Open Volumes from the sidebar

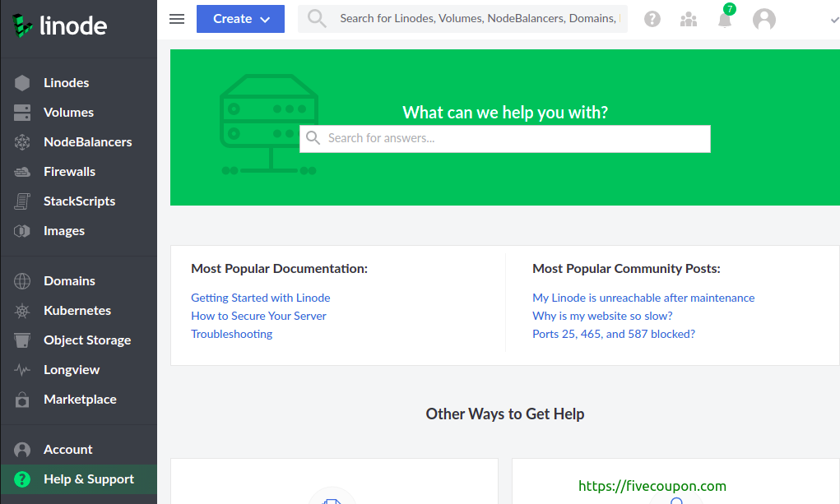79,113
